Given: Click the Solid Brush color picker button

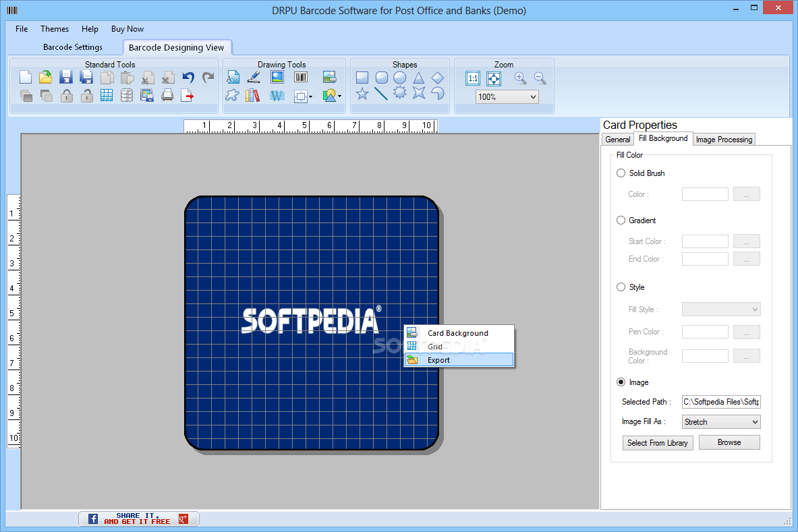Looking at the screenshot, I should [x=747, y=194].
